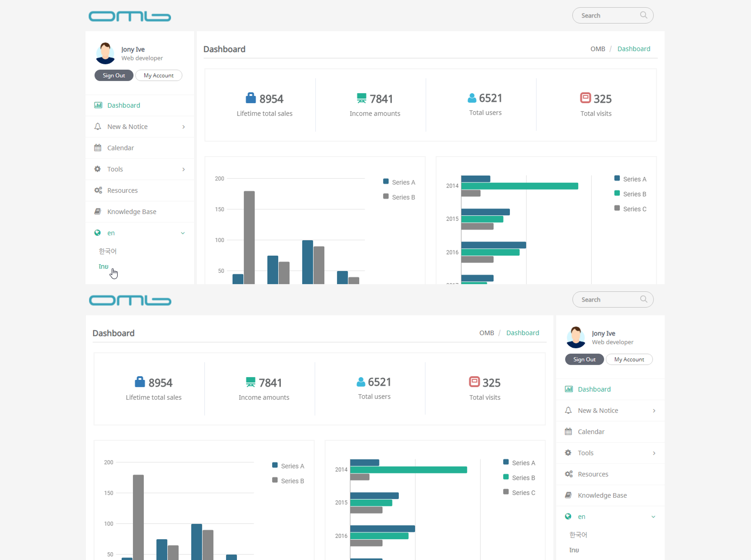
Task: Click the Calendar icon in the right sidebar
Action: 569,432
